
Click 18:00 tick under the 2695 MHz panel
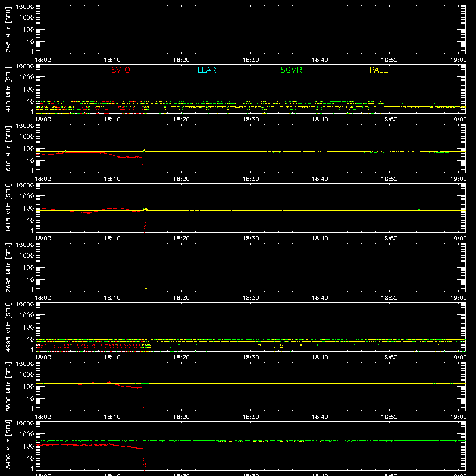(x=43, y=298)
